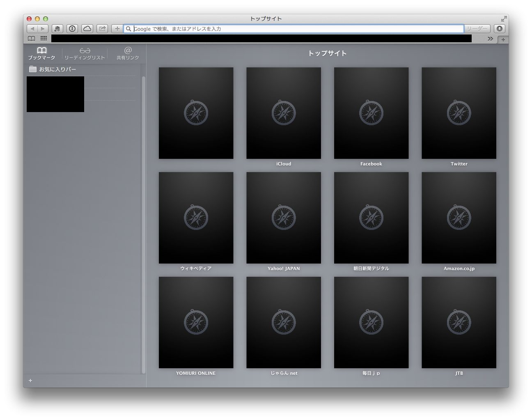
Task: Open a new tab with the tab-bar plus
Action: pyautogui.click(x=503, y=39)
